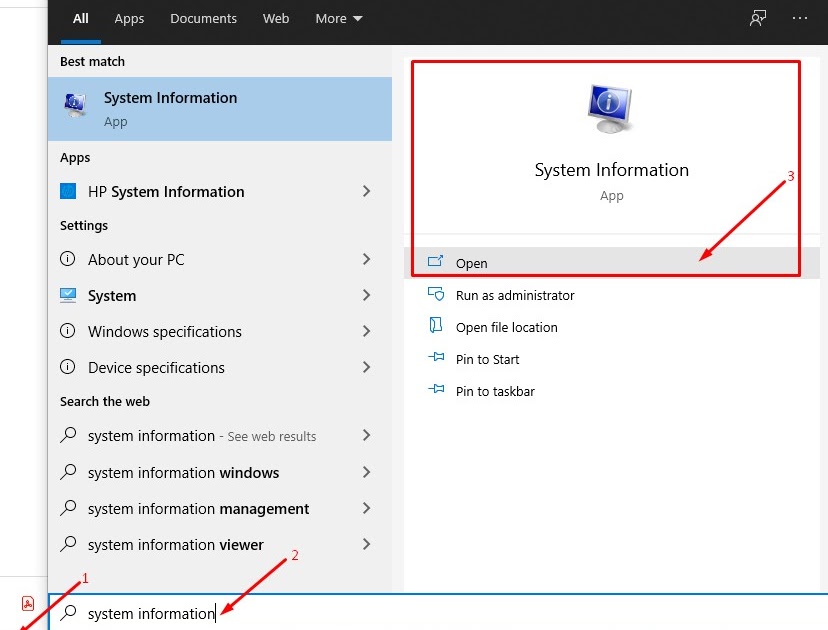The height and width of the screenshot is (630, 828).
Task: Click the System monitor settings icon
Action: point(68,295)
